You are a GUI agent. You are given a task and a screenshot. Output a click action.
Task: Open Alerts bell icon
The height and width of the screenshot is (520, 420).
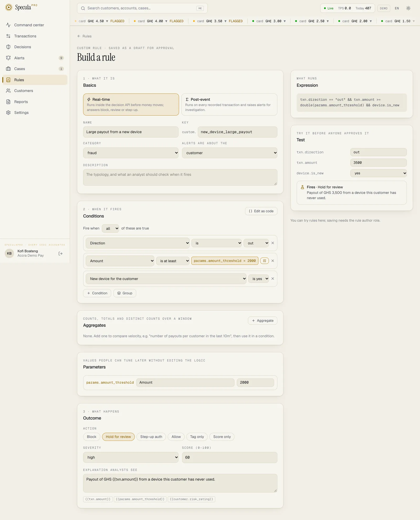point(8,58)
